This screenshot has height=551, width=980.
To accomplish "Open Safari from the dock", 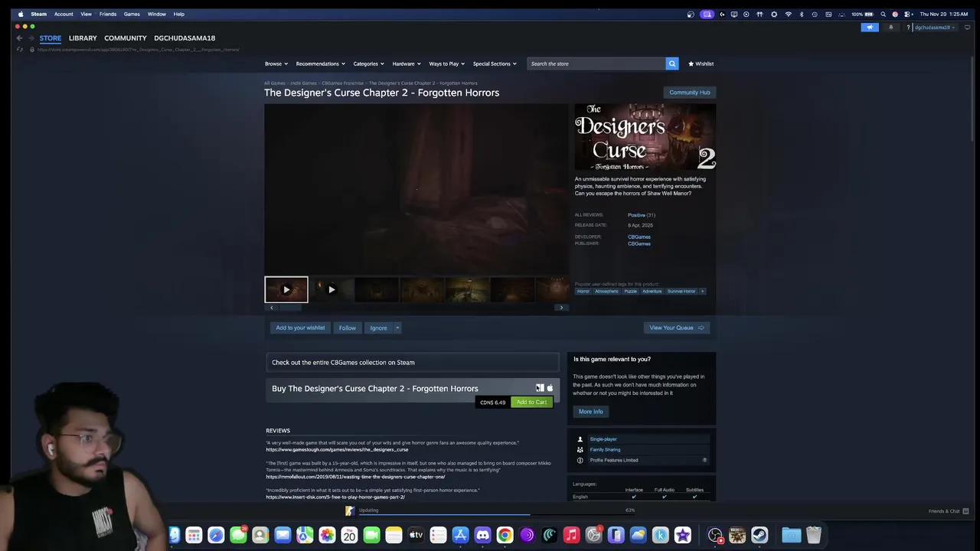I will 216,535.
